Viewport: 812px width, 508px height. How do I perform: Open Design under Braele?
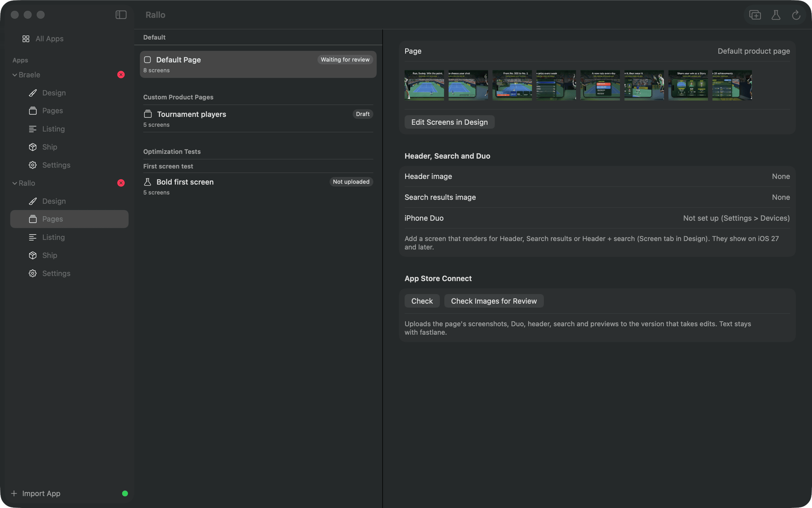69,93
